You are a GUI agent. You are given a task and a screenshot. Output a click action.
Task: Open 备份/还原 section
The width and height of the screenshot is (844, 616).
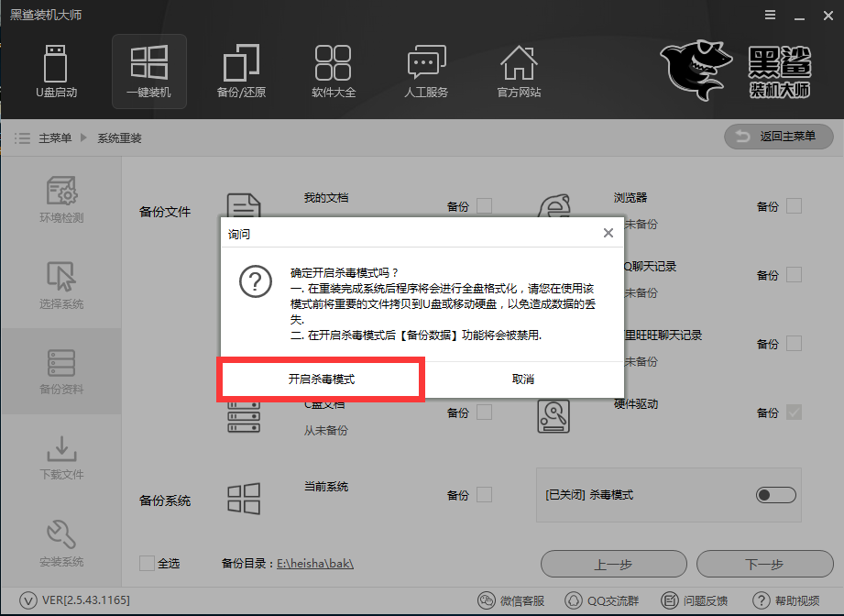[x=241, y=71]
